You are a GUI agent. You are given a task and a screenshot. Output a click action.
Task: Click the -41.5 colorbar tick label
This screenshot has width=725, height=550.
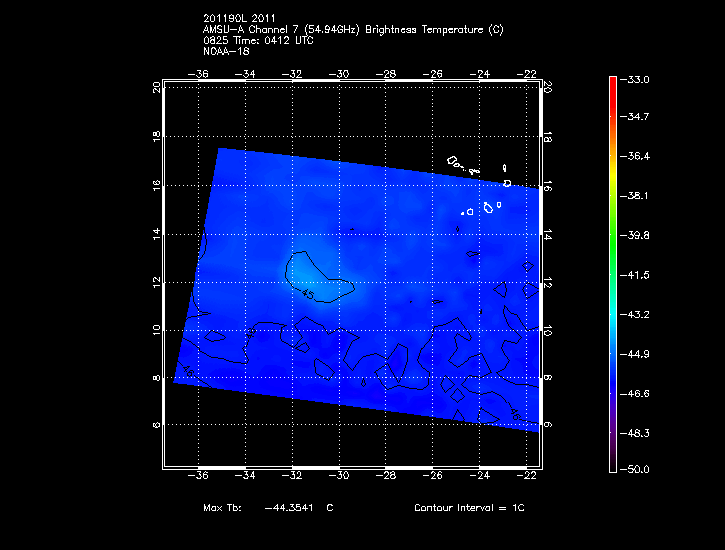[636, 274]
